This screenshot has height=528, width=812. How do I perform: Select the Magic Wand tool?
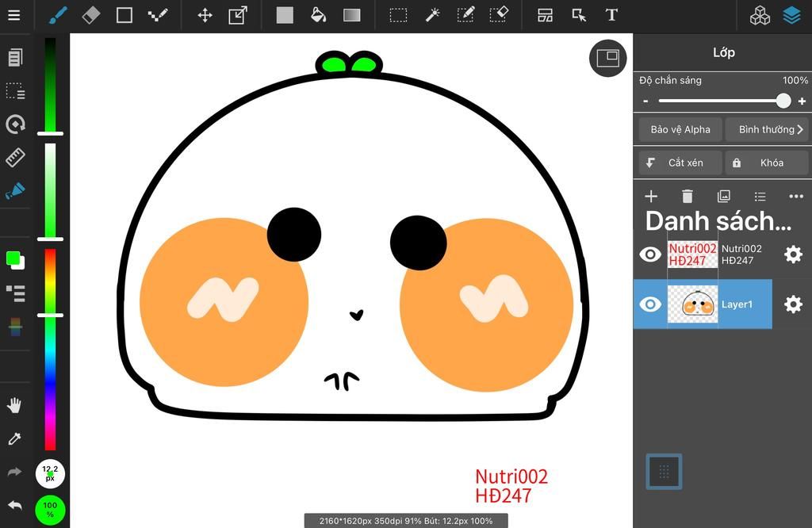[x=432, y=15]
